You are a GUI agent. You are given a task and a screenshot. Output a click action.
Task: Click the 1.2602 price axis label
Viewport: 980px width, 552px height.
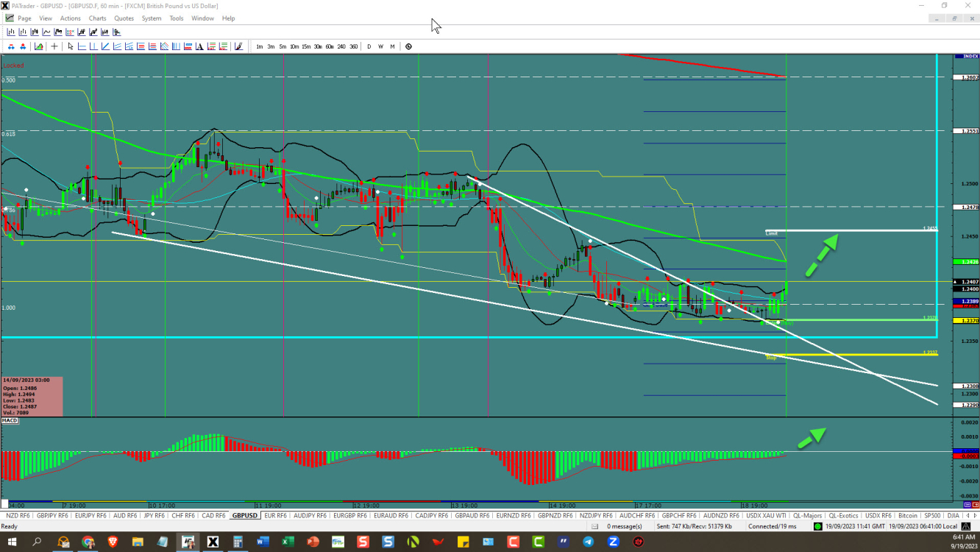[965, 77]
